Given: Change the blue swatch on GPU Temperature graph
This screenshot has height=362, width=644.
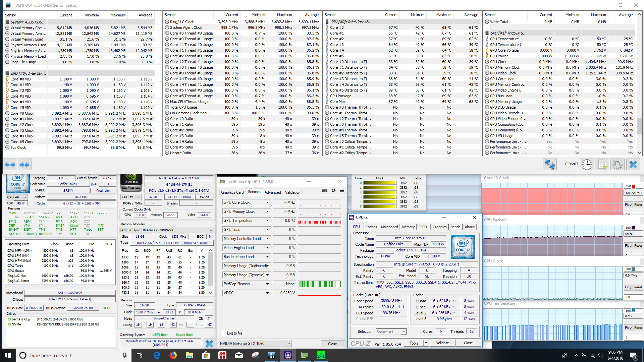Looking at the screenshot, I should [x=633, y=310].
